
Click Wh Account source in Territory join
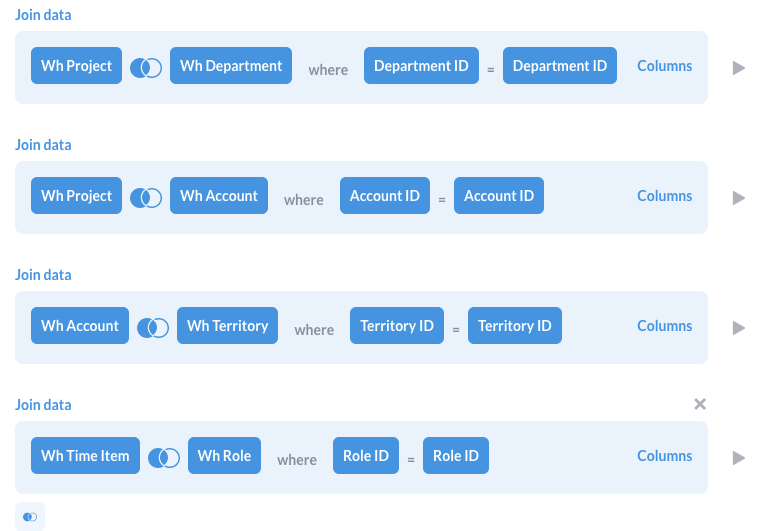[x=80, y=326]
